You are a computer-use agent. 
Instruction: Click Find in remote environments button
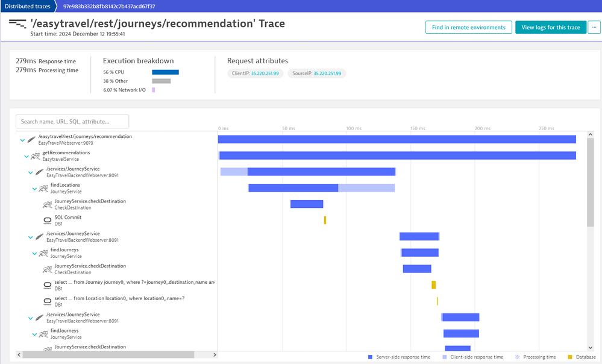pyautogui.click(x=468, y=27)
